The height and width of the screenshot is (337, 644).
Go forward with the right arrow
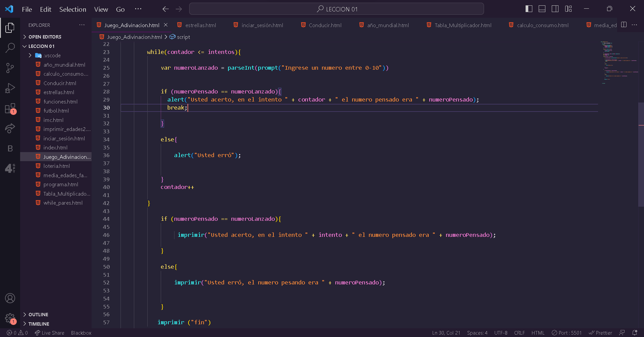tap(179, 9)
